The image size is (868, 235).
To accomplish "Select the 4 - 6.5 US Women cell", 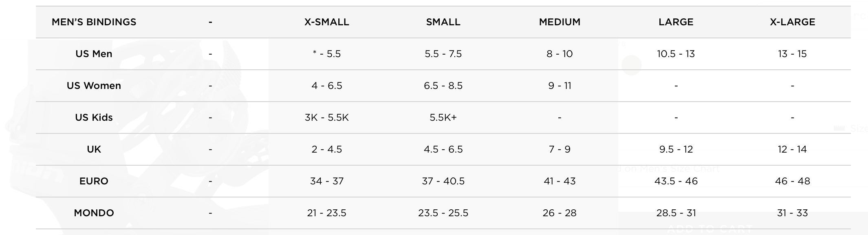I will [327, 86].
